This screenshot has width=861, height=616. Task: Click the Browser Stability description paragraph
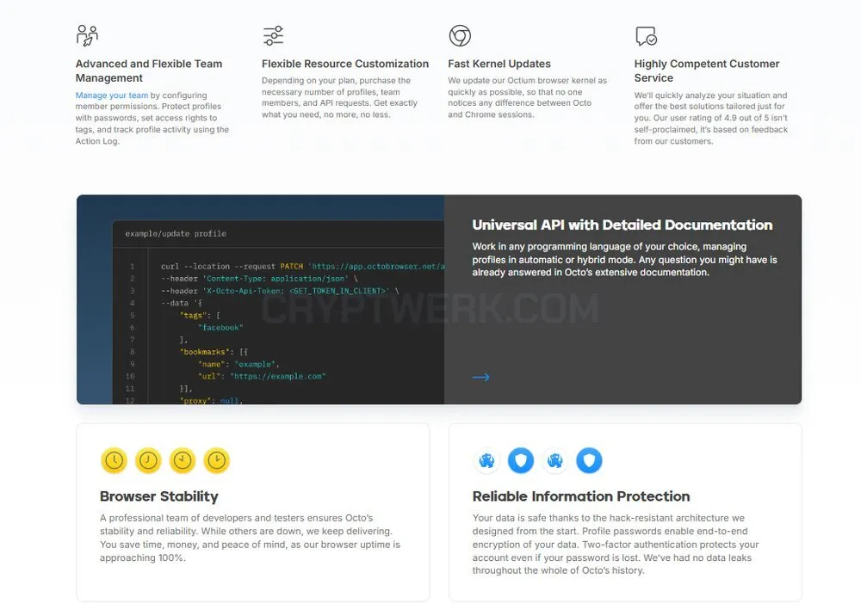(250, 538)
